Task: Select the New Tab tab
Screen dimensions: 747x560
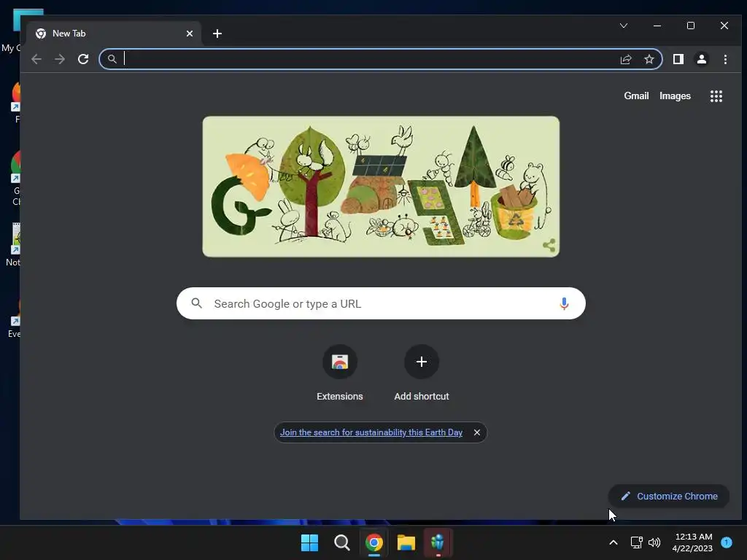Action: [114, 34]
